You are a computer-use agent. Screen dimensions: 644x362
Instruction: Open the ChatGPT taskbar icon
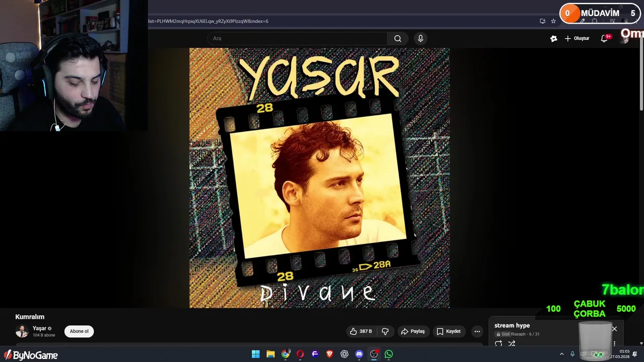pyautogui.click(x=345, y=354)
